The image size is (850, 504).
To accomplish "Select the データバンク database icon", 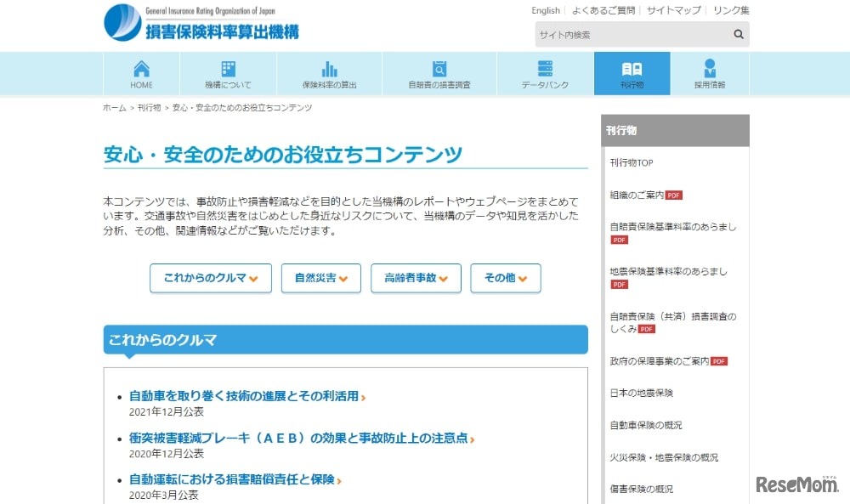I will 544,75.
